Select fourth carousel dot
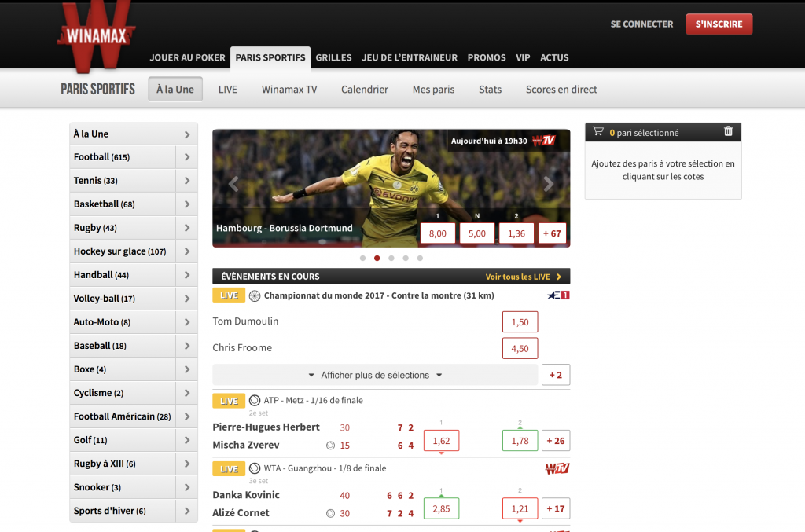This screenshot has width=805, height=532. (406, 258)
